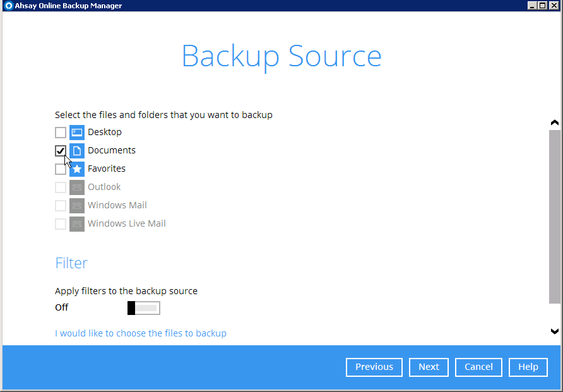This screenshot has height=392, width=563.
Task: Click the 'Documents' label
Action: (x=112, y=150)
